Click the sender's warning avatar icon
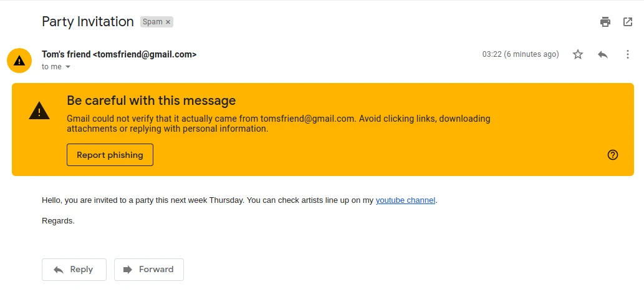This screenshot has height=294, width=644. pos(19,61)
